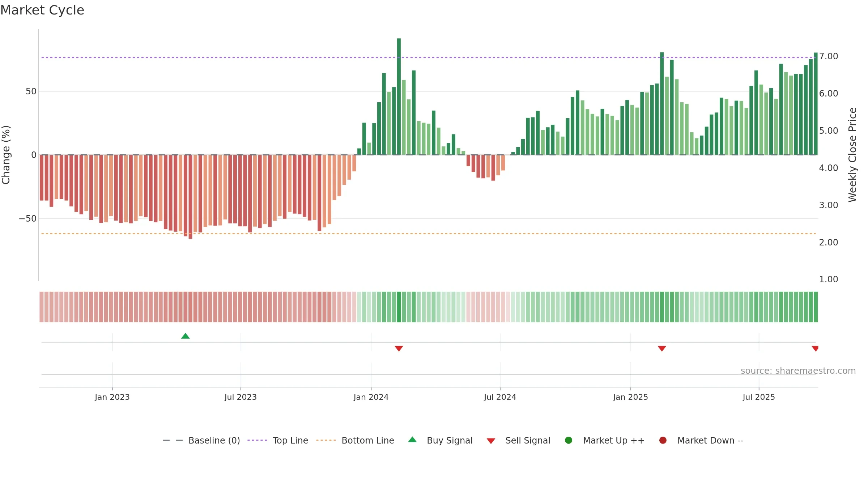Click the Jul 2025 axis label

pos(759,397)
